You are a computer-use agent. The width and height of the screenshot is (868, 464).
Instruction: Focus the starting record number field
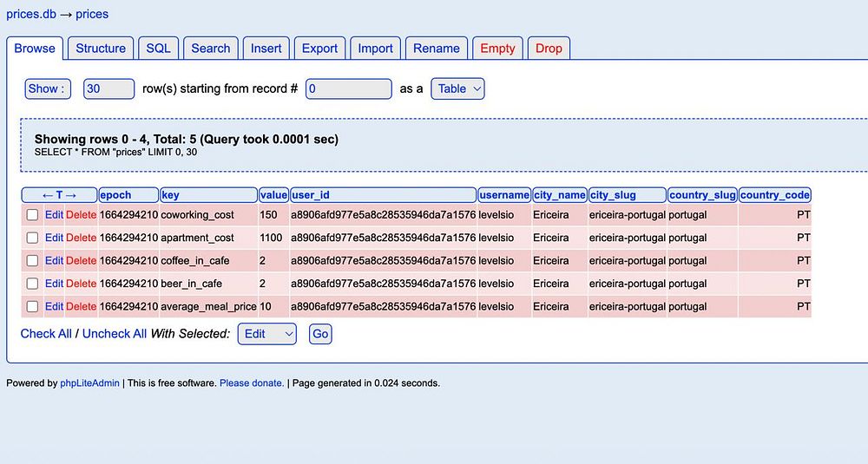(349, 89)
